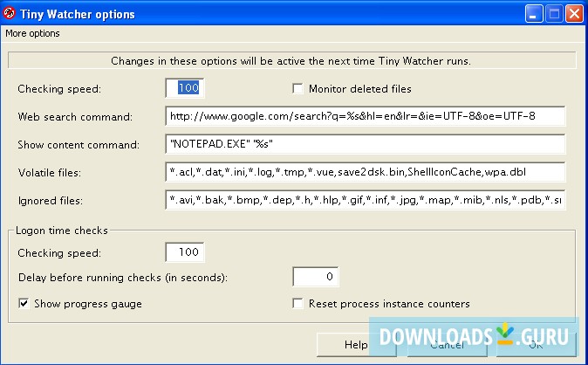Minimize the Tiny Watcher options window
588x365 pixels.
coord(534,14)
